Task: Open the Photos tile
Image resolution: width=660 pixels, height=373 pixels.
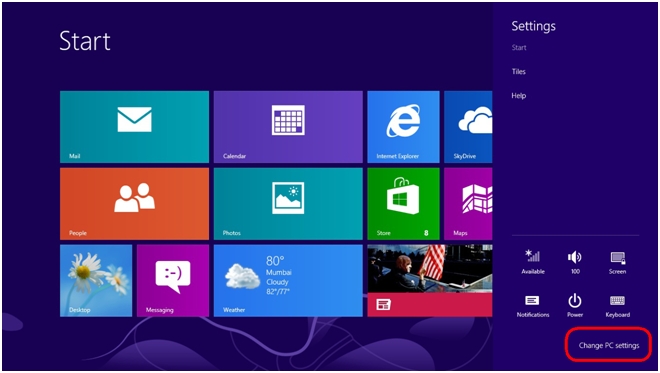Action: tap(288, 204)
